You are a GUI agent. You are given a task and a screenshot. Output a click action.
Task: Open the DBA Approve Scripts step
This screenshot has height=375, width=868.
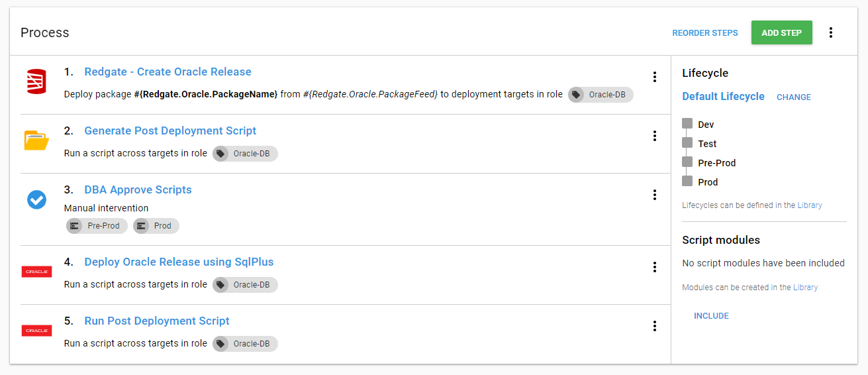(x=138, y=190)
